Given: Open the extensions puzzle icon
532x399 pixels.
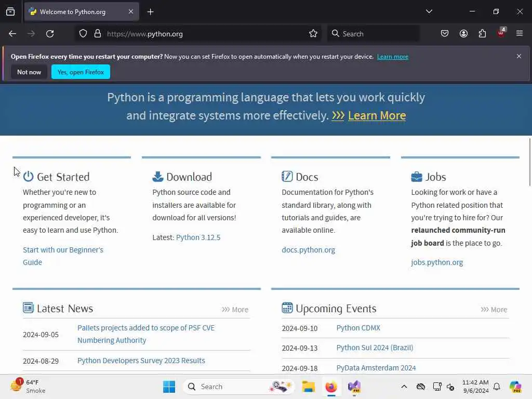Looking at the screenshot, I should tap(482, 34).
